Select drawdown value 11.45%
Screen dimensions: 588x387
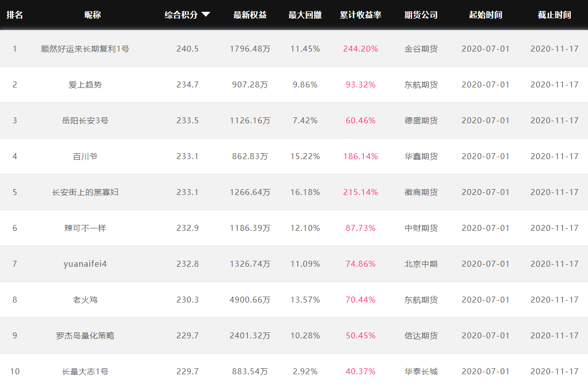tap(305, 49)
